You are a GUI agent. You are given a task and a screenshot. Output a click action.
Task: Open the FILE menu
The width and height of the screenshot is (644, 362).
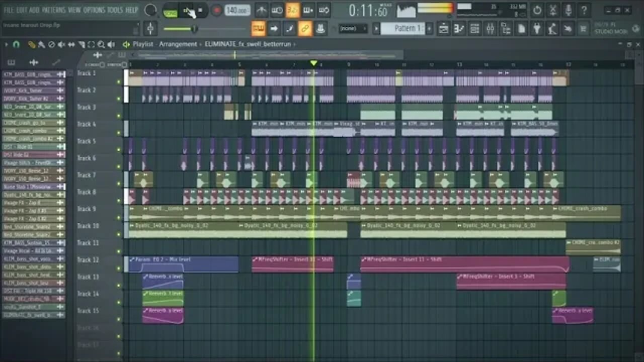(x=9, y=10)
